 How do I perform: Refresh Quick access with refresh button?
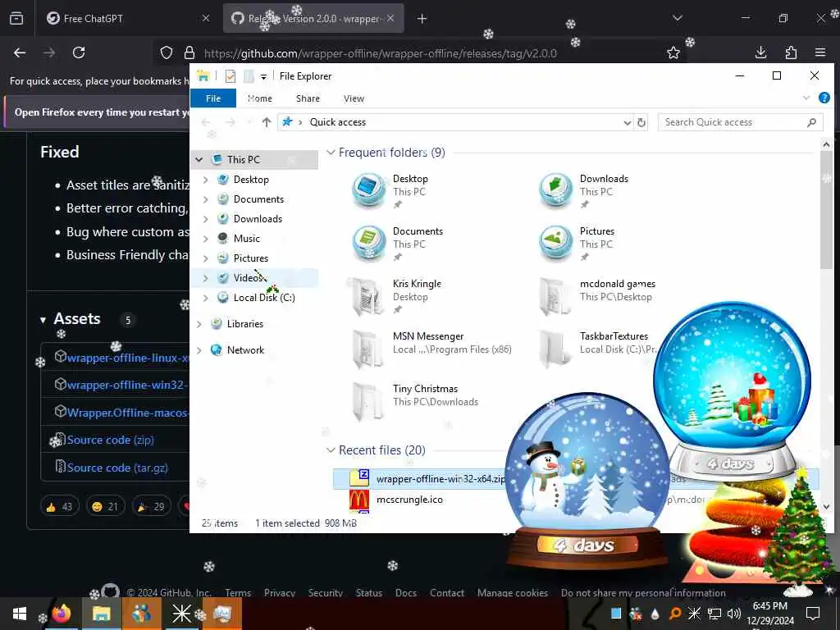[x=641, y=123]
